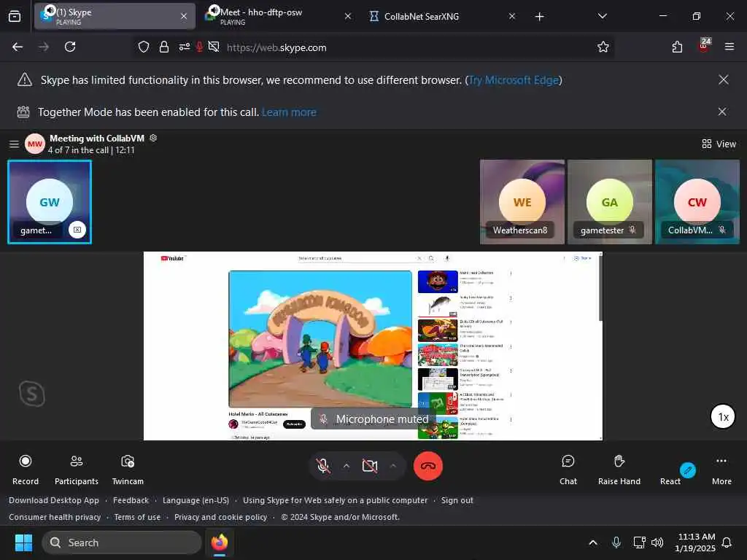Change Language (en-US) setting
747x560 pixels.
[196, 500]
